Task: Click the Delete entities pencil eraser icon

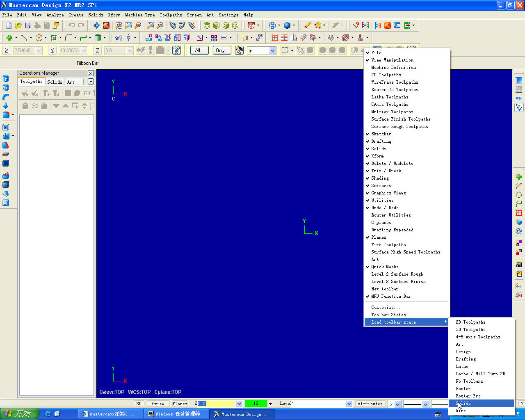Action: (308, 25)
